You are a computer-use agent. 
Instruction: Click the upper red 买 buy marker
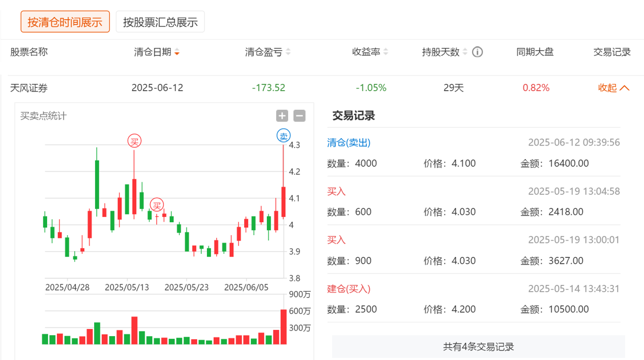point(134,140)
